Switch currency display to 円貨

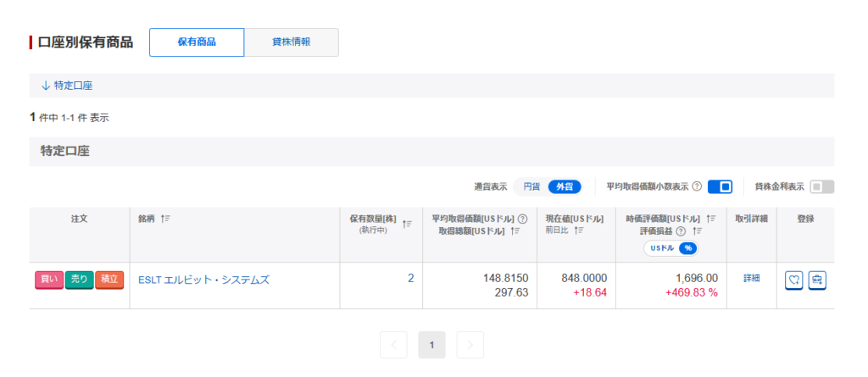[531, 186]
